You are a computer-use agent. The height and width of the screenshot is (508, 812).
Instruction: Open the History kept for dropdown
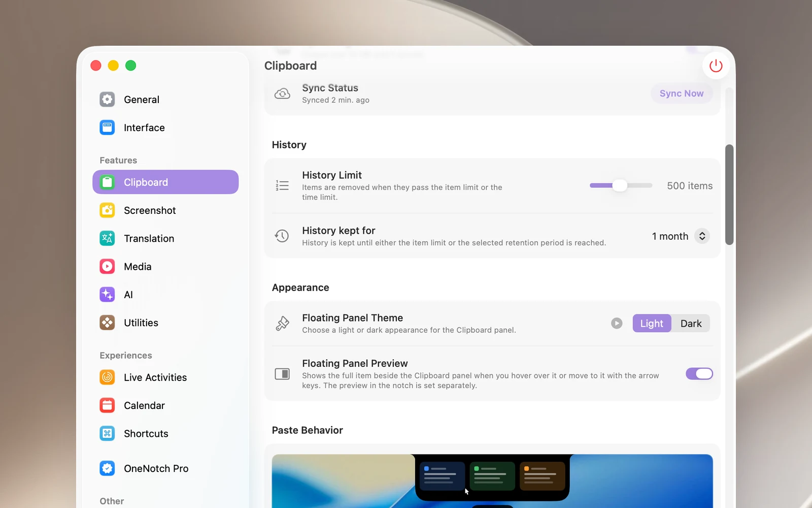click(x=681, y=236)
